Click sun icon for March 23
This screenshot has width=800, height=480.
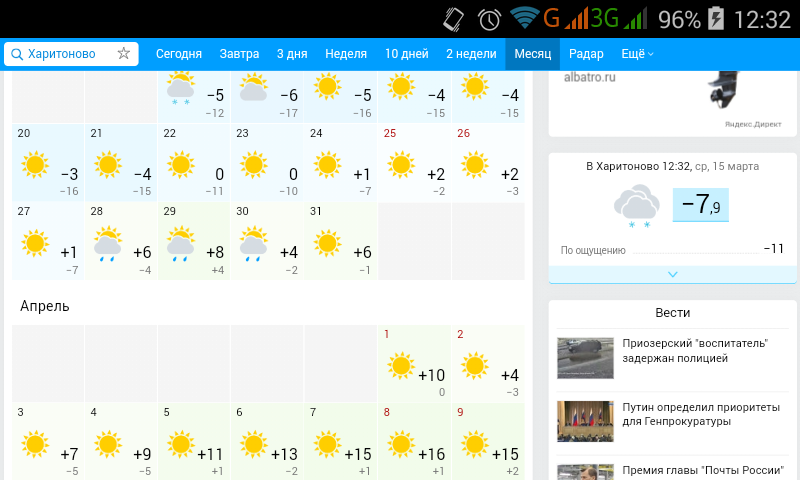[254, 165]
